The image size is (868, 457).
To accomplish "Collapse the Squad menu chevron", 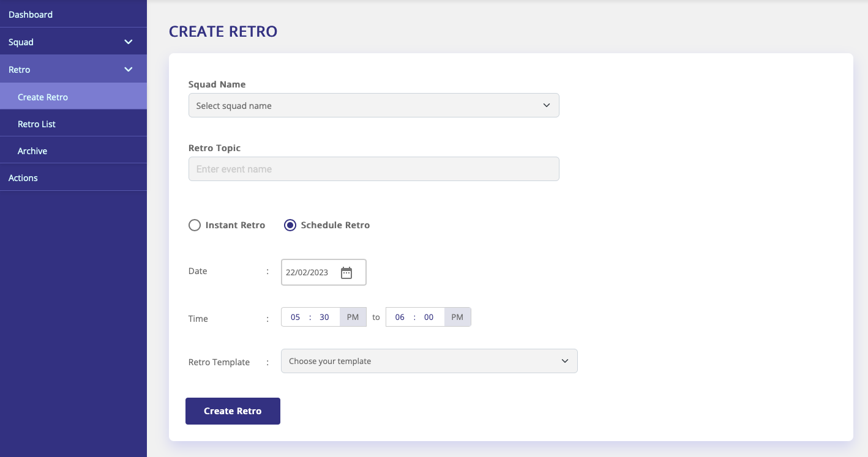I will [129, 42].
